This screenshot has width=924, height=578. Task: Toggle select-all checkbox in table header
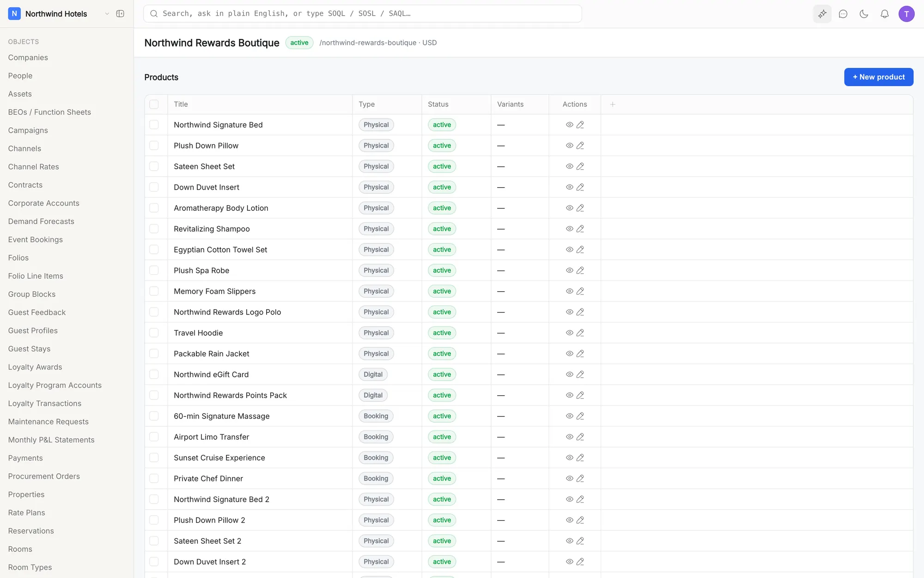[x=154, y=105]
